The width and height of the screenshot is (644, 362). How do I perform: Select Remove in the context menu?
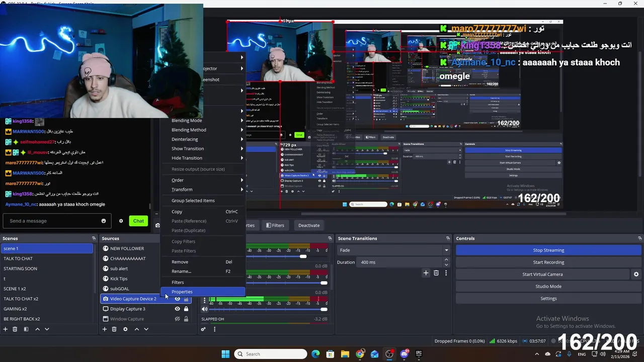pyautogui.click(x=203, y=262)
